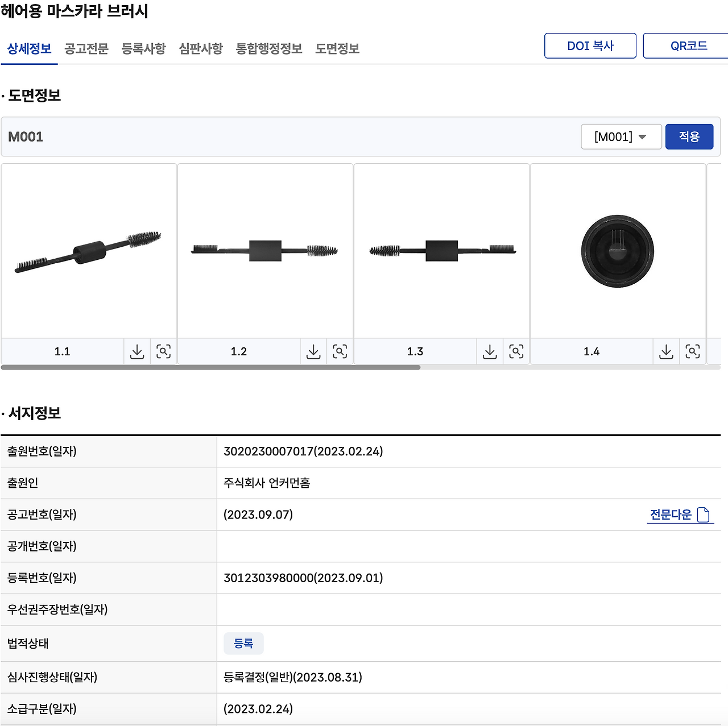Switch to the 공고전문 tab
Image resolution: width=728 pixels, height=726 pixels.
(x=85, y=49)
